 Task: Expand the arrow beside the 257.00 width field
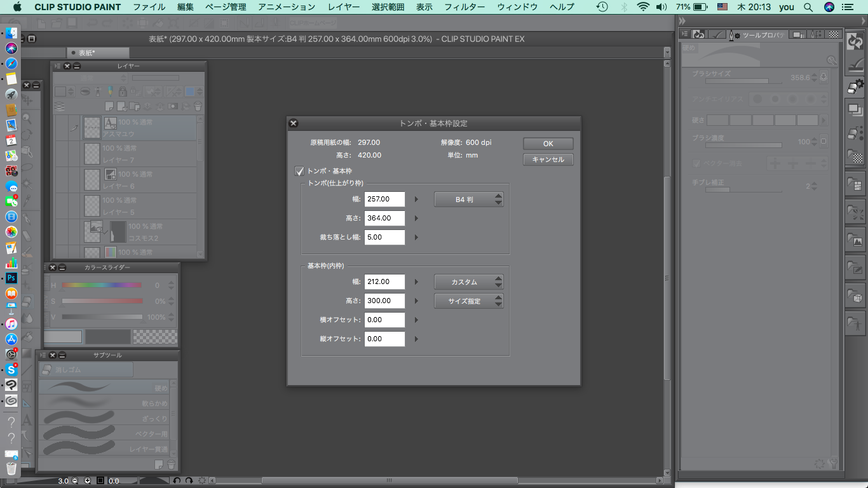pyautogui.click(x=416, y=200)
